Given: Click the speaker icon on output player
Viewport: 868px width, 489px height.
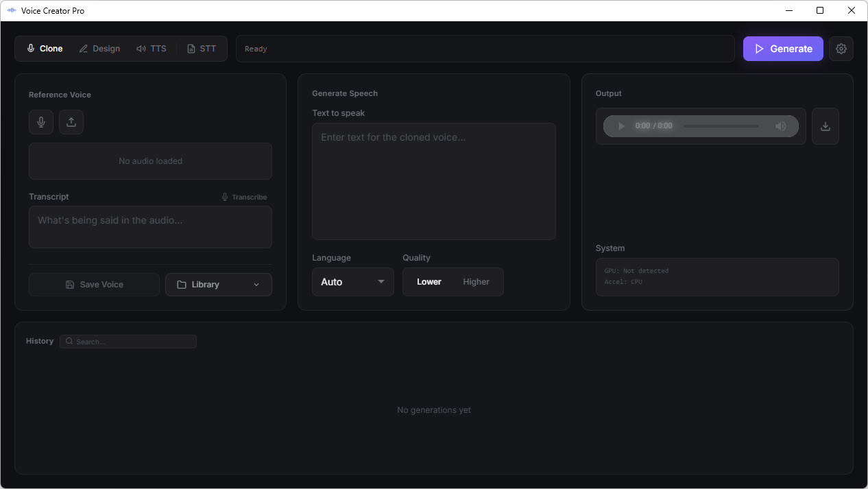Looking at the screenshot, I should 781,126.
